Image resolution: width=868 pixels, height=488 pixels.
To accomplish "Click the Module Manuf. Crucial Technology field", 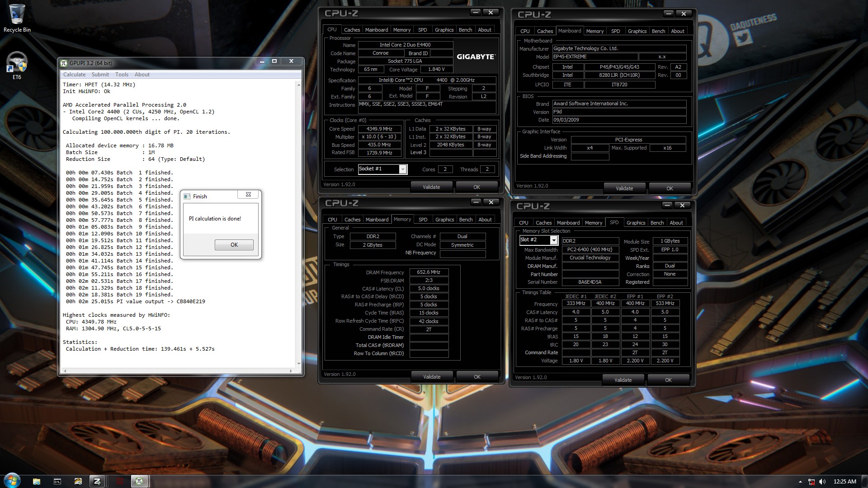I will pyautogui.click(x=590, y=258).
